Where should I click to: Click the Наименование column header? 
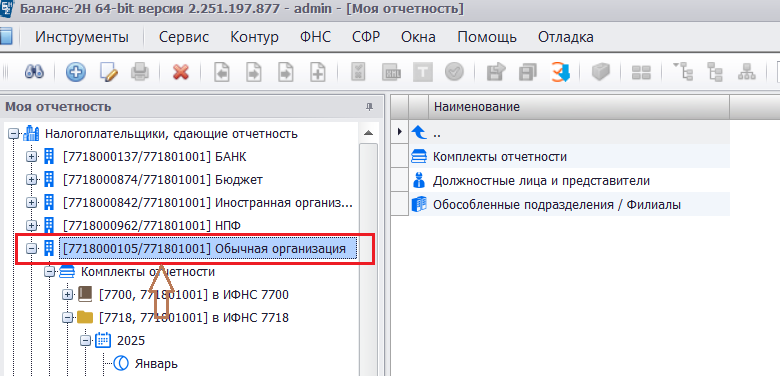(579, 106)
